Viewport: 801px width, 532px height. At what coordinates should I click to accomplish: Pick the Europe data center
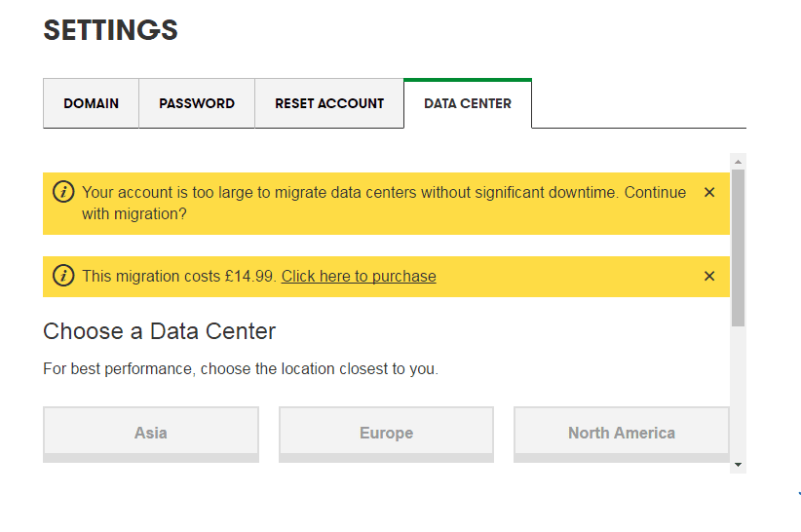coord(387,433)
